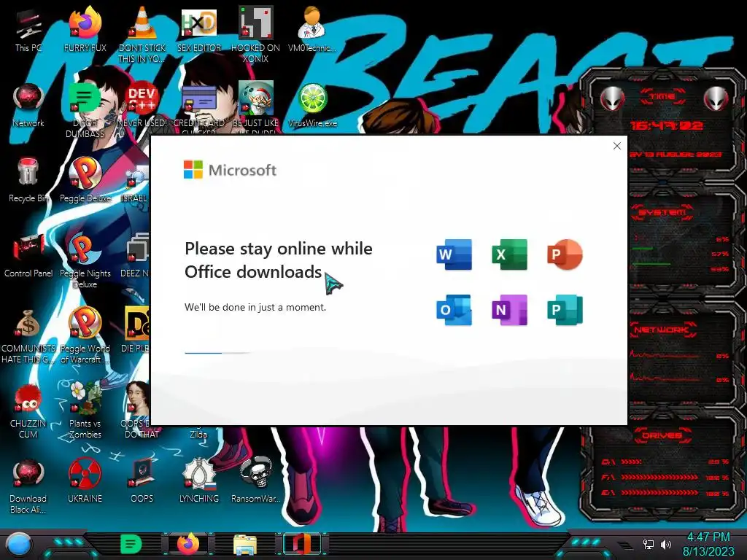Image resolution: width=747 pixels, height=560 pixels.
Task: Click the SYSTEM widget header
Action: (662, 212)
